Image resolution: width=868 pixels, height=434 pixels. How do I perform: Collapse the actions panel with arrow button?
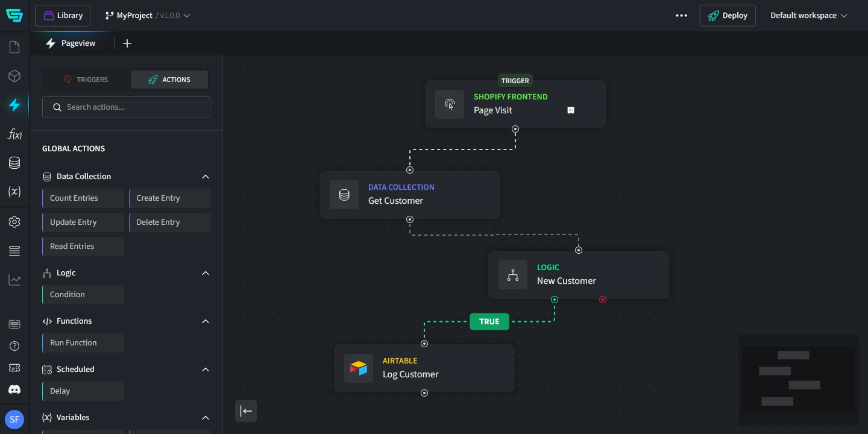pos(246,411)
